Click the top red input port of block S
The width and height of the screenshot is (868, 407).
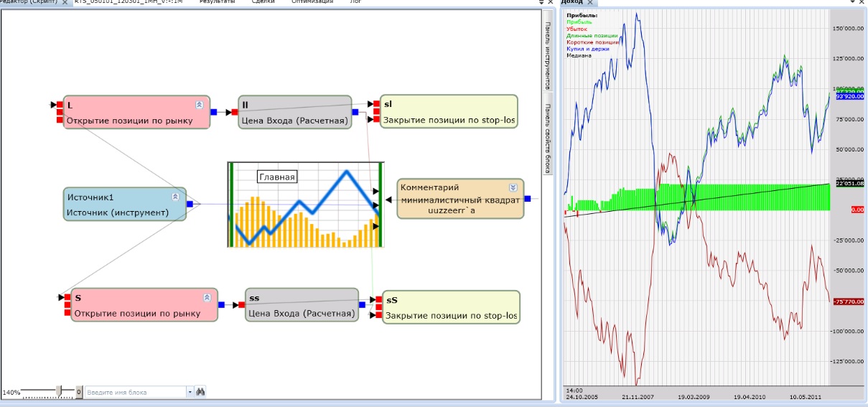click(67, 297)
